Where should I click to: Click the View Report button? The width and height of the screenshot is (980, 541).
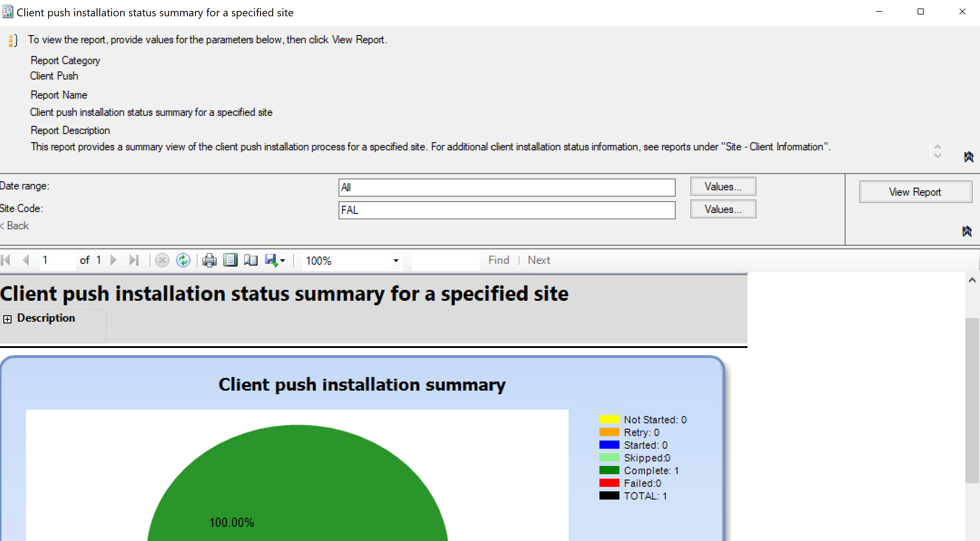coord(915,192)
